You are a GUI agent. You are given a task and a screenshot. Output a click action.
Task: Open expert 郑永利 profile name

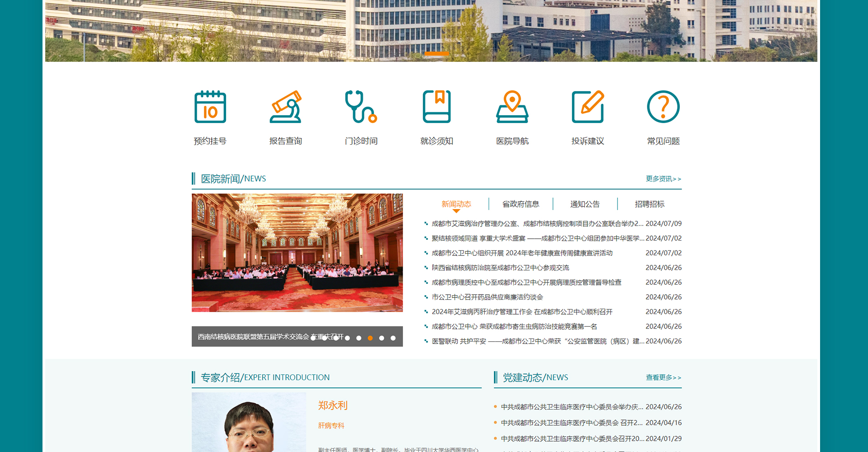(x=333, y=405)
